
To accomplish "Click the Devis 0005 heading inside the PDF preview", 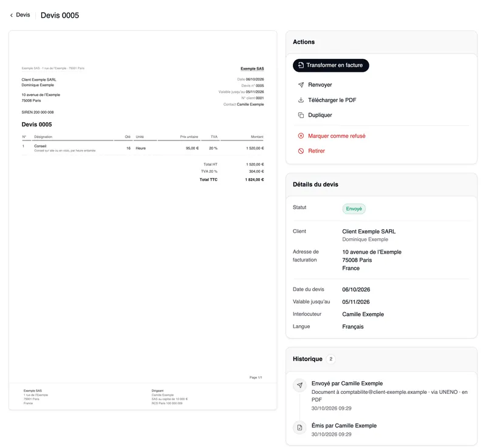I will (36, 125).
